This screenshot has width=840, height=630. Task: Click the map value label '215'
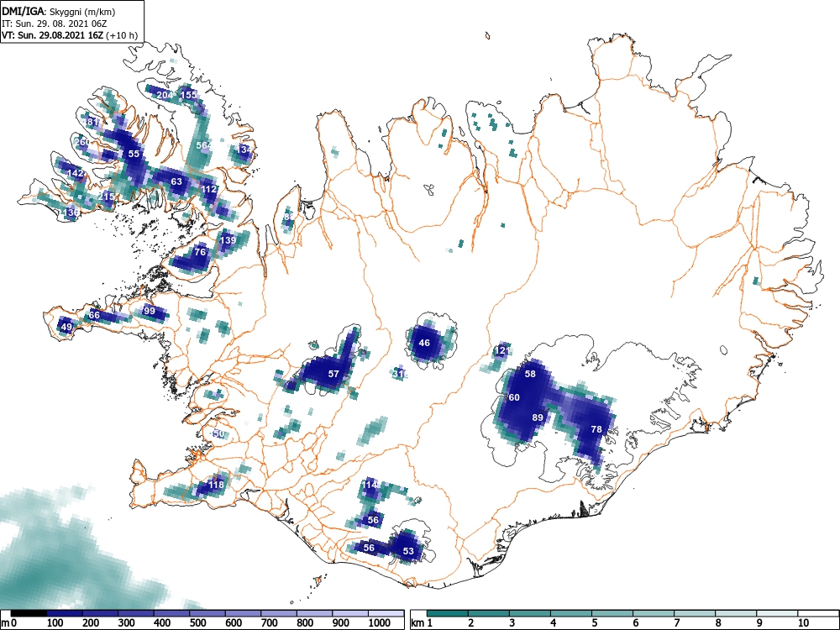coord(106,197)
